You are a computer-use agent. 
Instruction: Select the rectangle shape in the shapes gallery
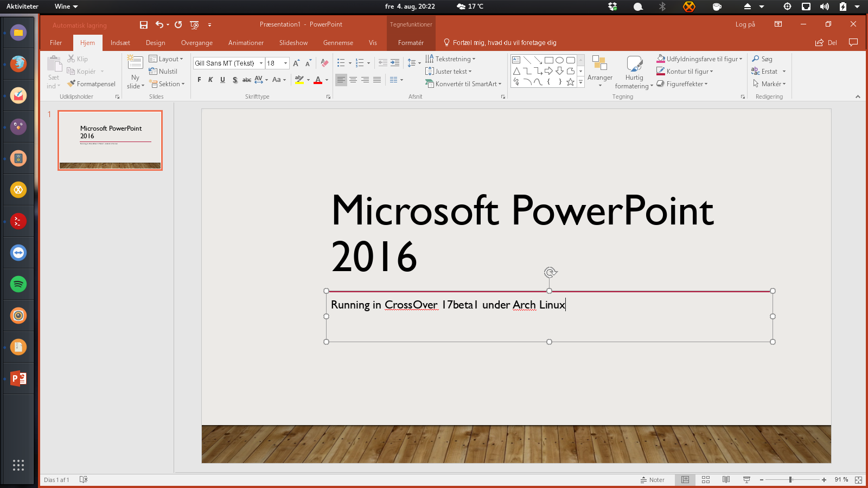tap(549, 60)
